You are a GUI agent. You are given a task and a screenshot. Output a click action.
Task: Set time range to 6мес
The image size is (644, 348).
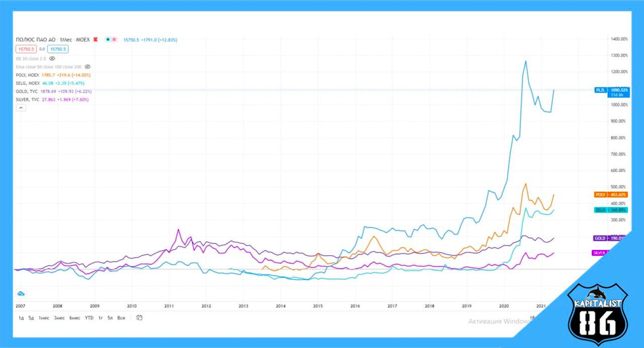[74, 318]
